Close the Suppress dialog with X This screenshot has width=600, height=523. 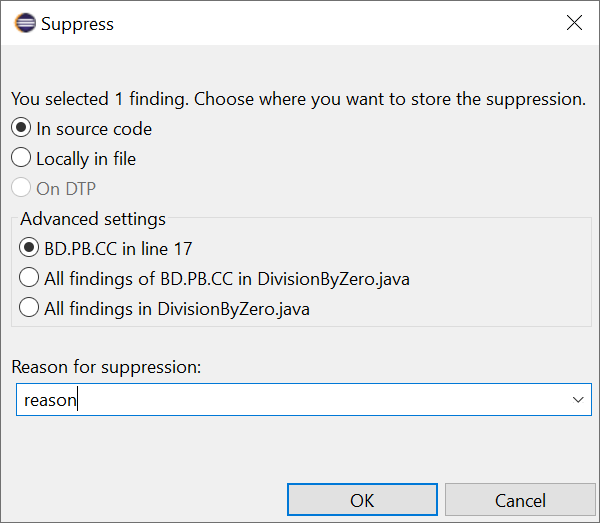[x=574, y=23]
